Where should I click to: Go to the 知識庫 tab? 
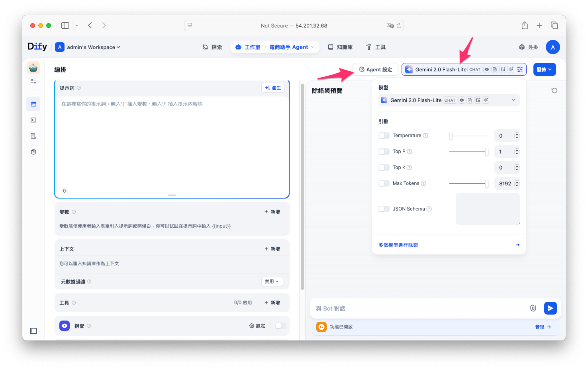tap(340, 47)
